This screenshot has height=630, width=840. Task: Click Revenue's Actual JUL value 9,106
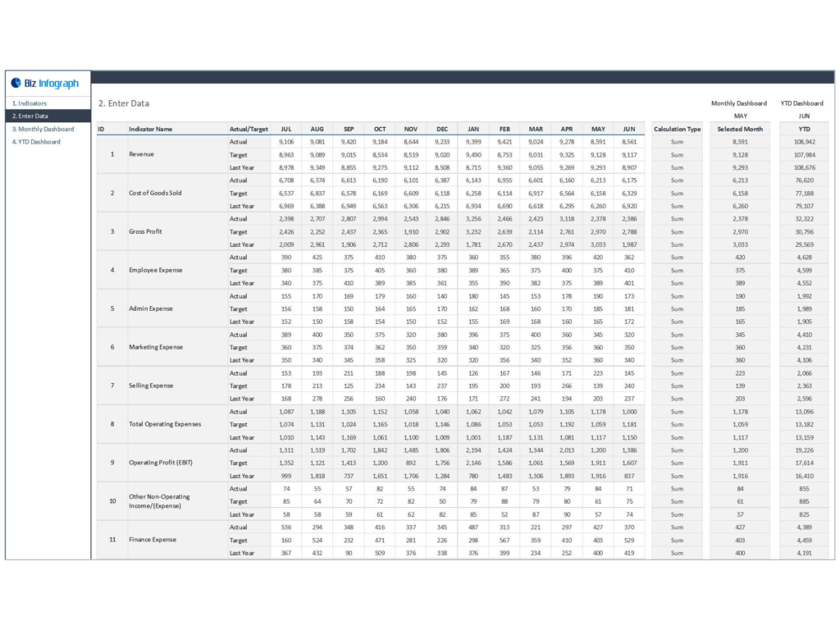pyautogui.click(x=287, y=142)
